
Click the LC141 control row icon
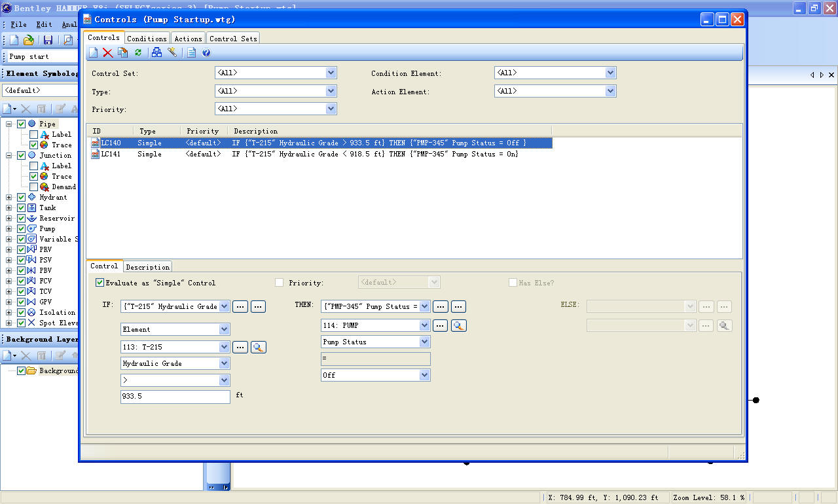96,154
